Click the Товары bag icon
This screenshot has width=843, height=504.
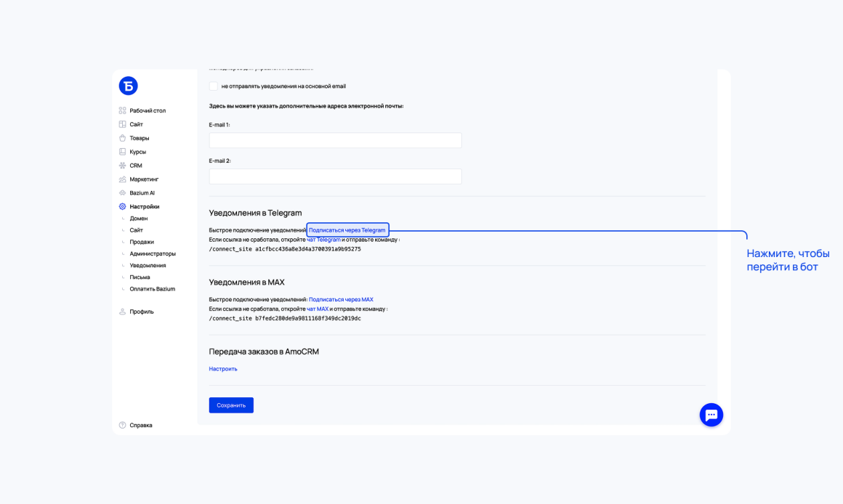pyautogui.click(x=123, y=138)
